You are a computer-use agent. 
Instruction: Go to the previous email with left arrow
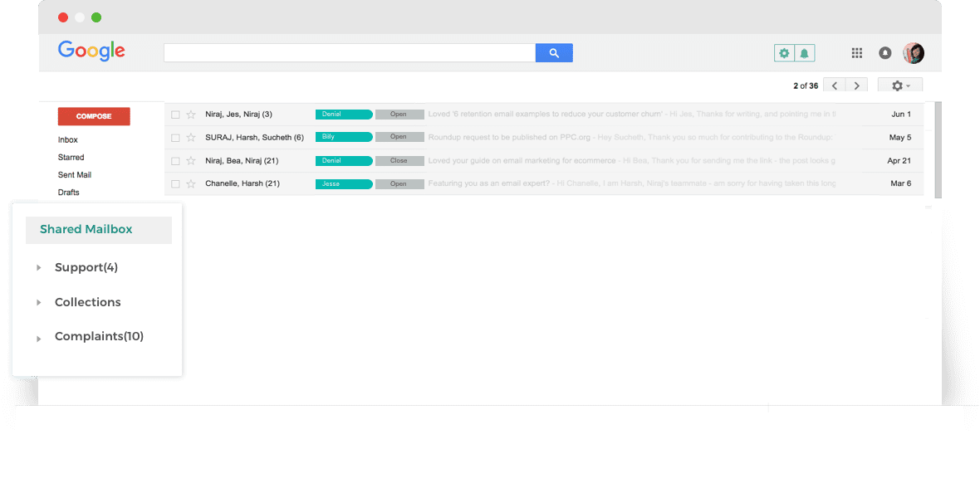pos(835,85)
